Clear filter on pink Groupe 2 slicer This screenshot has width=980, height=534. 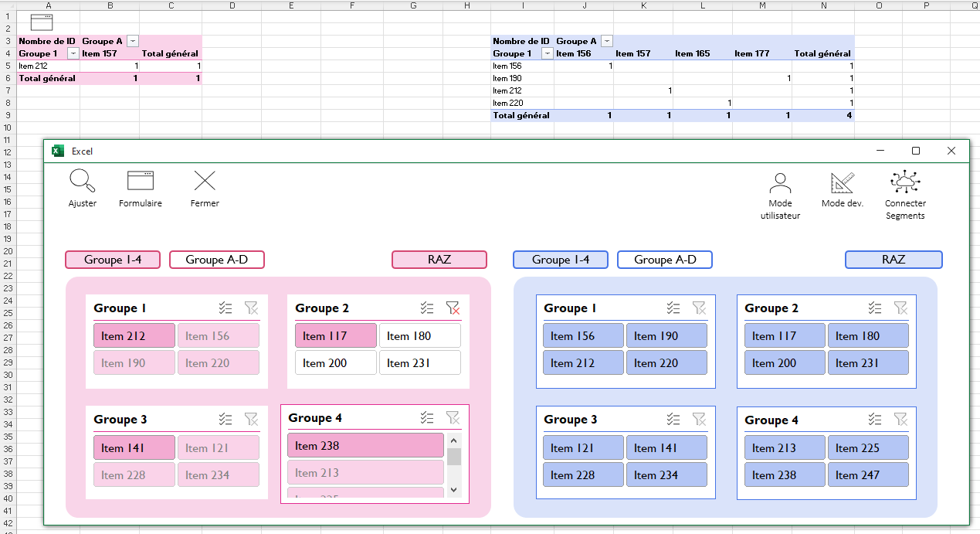pos(453,308)
